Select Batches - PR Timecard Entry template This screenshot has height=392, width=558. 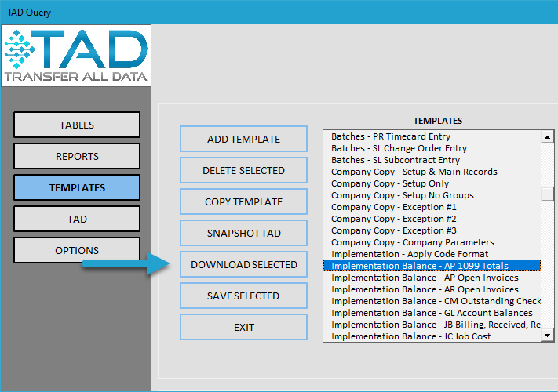432,136
